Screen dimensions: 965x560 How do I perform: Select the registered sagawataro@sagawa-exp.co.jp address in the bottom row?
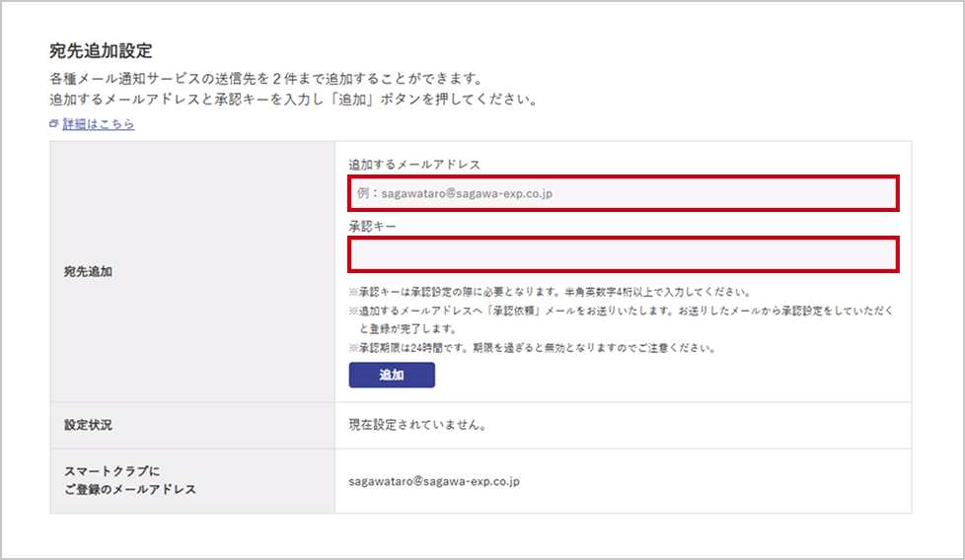click(x=434, y=481)
